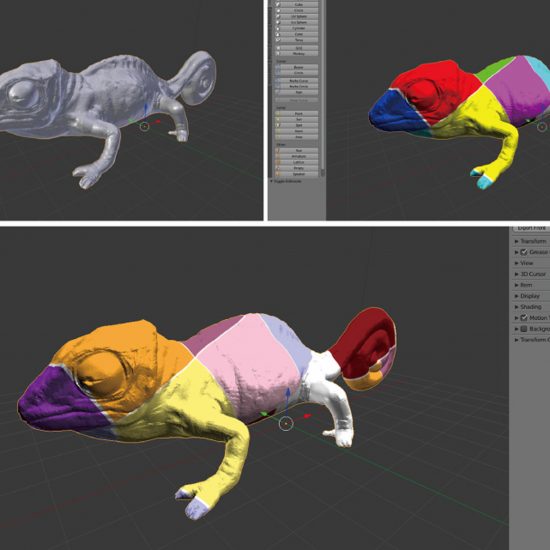Add a UV Sphere mesh primitive
The width and height of the screenshot is (550, 550).
click(x=297, y=16)
